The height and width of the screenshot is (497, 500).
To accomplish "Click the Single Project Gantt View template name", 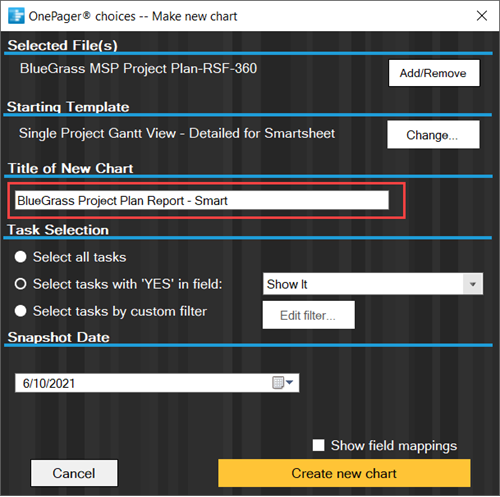I will (x=177, y=133).
